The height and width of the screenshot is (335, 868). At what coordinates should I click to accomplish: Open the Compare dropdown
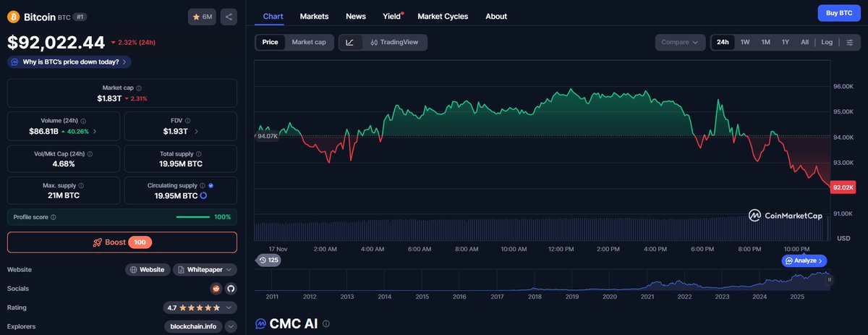click(x=680, y=42)
